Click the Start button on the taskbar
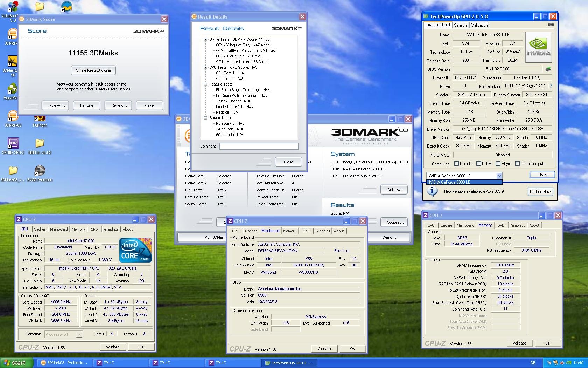Viewport: 588px width, 368px height. 16,363
